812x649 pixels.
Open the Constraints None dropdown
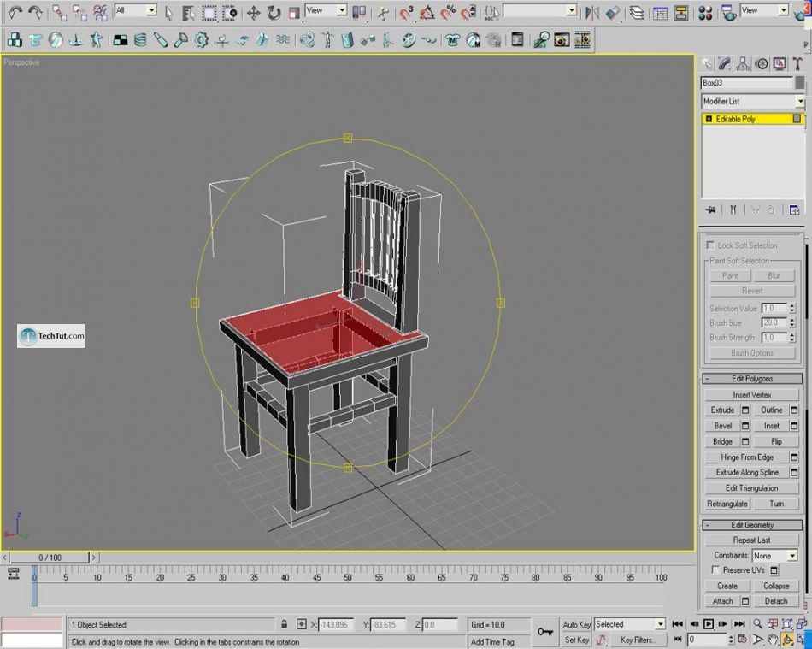774,556
